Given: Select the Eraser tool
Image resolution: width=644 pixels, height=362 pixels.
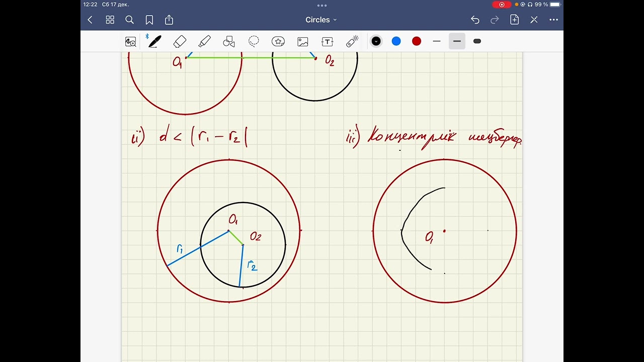Looking at the screenshot, I should tap(180, 41).
